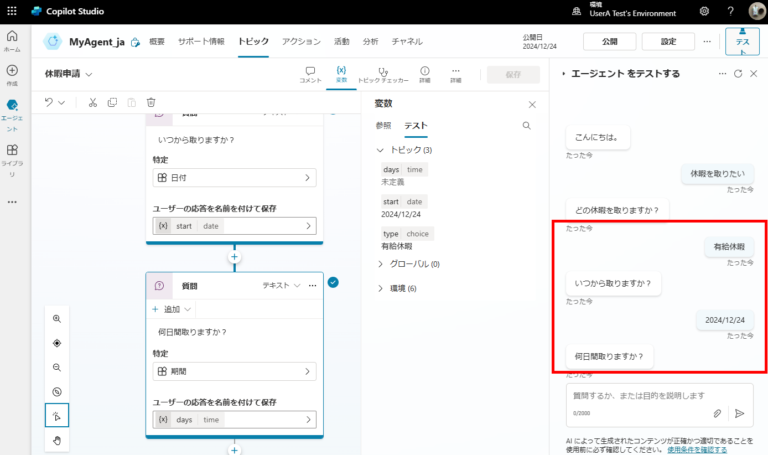Click the zoom in canvas icon
The image size is (768, 455).
[x=57, y=319]
